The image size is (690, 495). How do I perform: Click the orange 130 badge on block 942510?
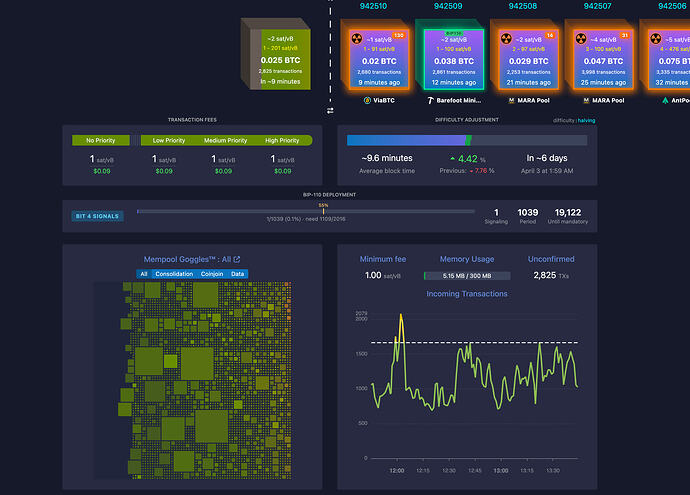click(x=399, y=36)
